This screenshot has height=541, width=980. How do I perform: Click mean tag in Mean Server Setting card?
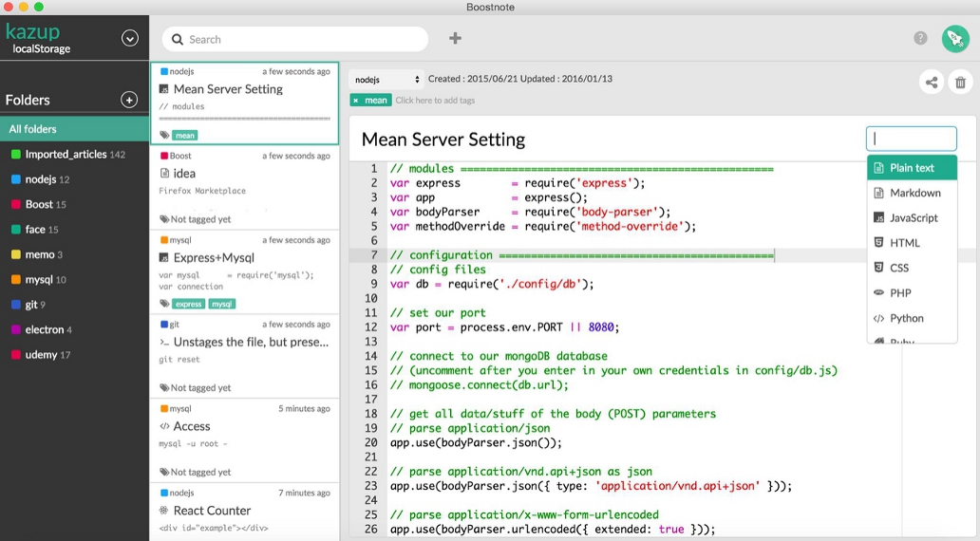pyautogui.click(x=184, y=135)
